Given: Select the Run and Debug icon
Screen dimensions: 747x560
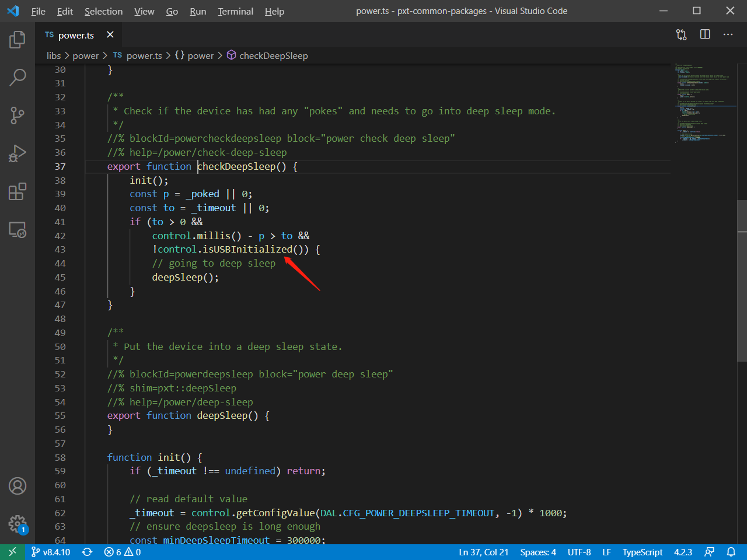Looking at the screenshot, I should (x=17, y=153).
